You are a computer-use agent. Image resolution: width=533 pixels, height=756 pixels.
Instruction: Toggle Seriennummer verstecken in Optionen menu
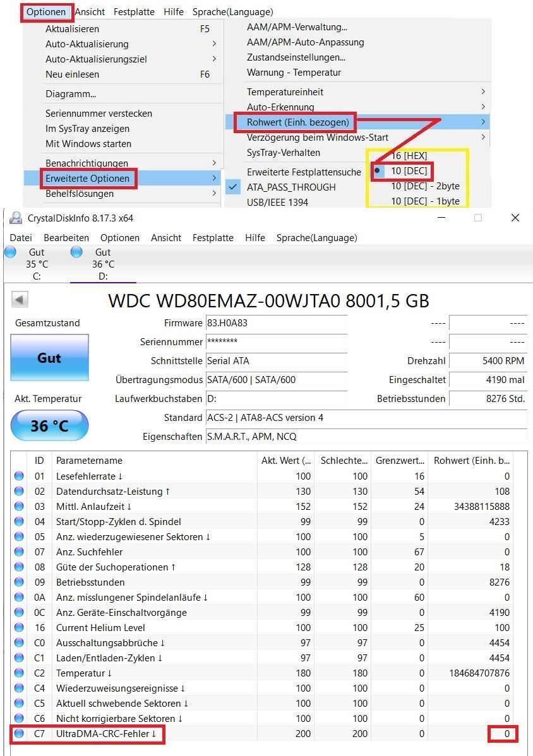point(99,114)
